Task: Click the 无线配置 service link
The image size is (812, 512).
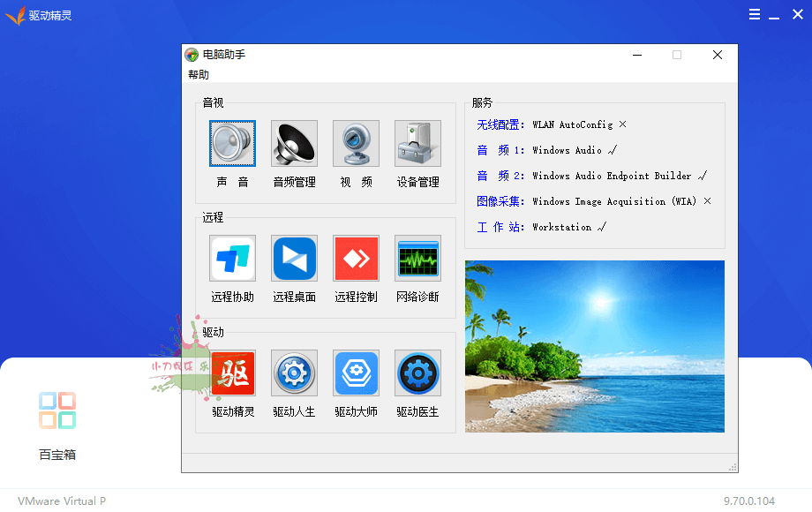Action: (x=500, y=124)
